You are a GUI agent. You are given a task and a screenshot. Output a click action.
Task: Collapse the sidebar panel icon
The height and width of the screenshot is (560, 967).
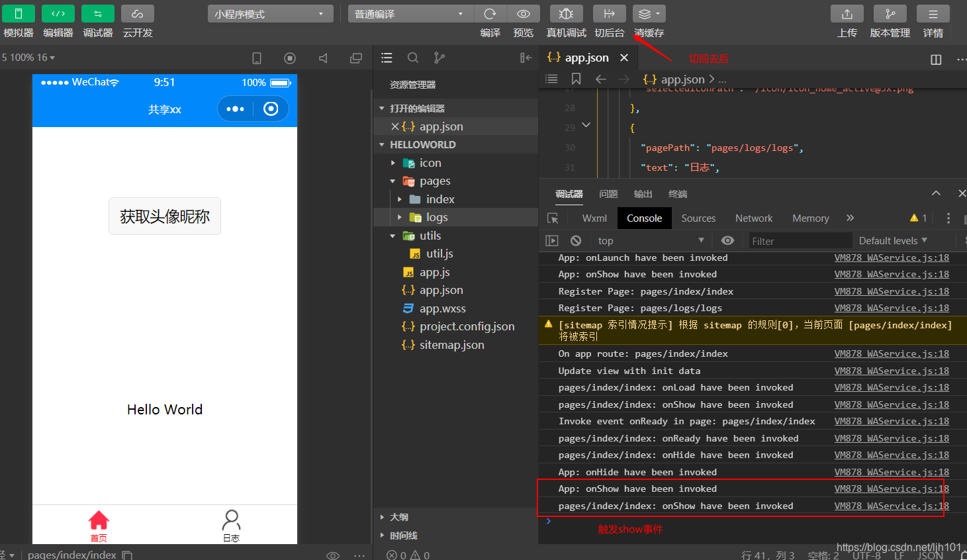526,58
